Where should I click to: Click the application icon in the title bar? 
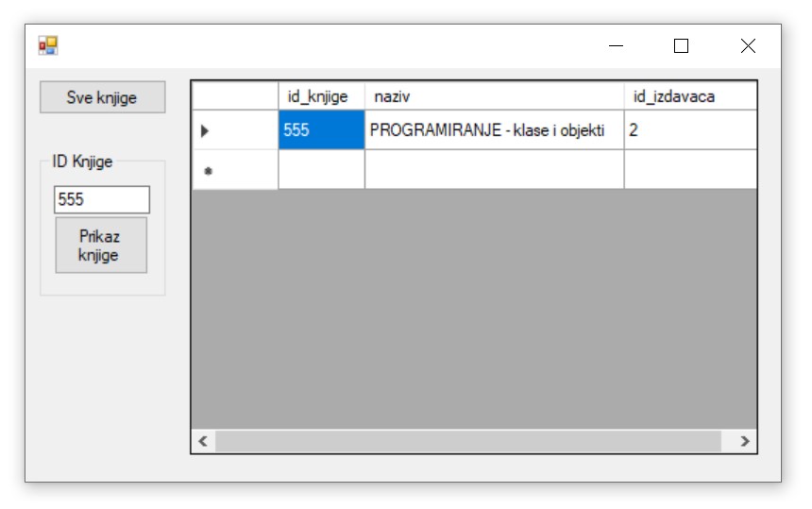[47, 45]
